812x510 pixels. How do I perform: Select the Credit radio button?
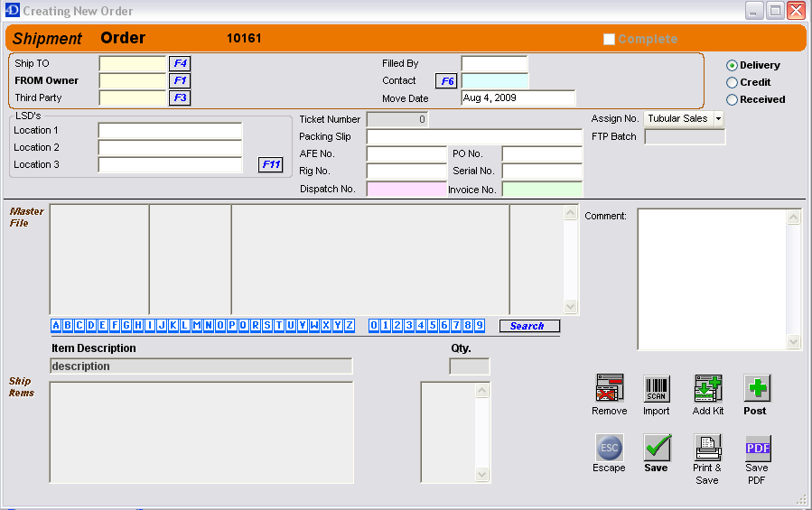point(732,82)
